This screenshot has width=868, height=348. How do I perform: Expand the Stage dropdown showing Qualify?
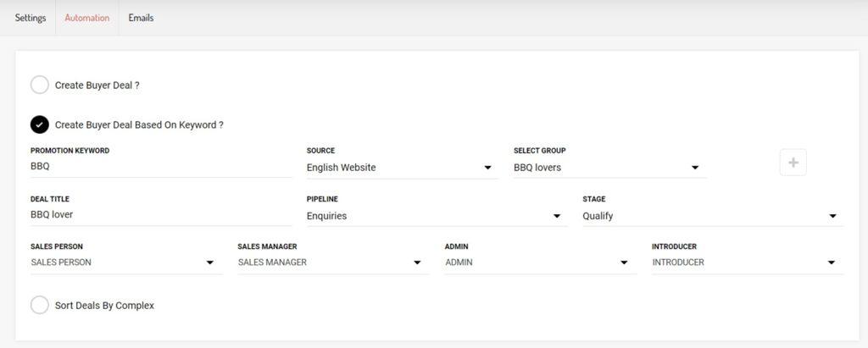(712, 216)
